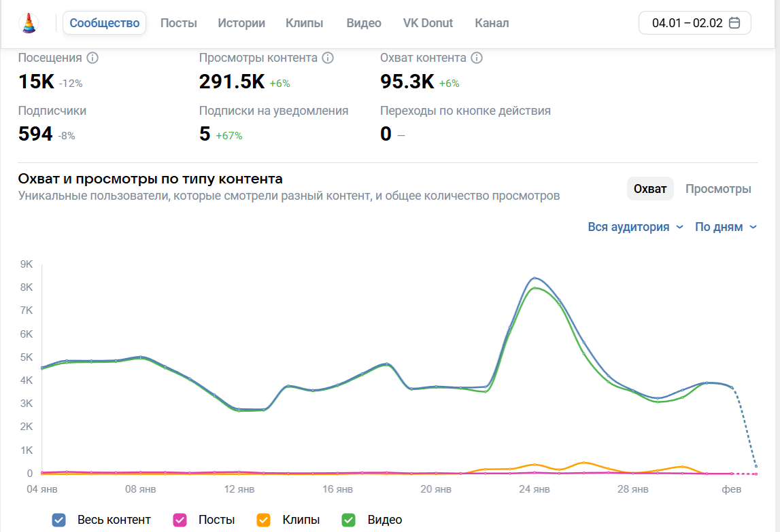The image size is (780, 532).
Task: Uncheck the Весь контент checkbox
Action: click(x=59, y=520)
